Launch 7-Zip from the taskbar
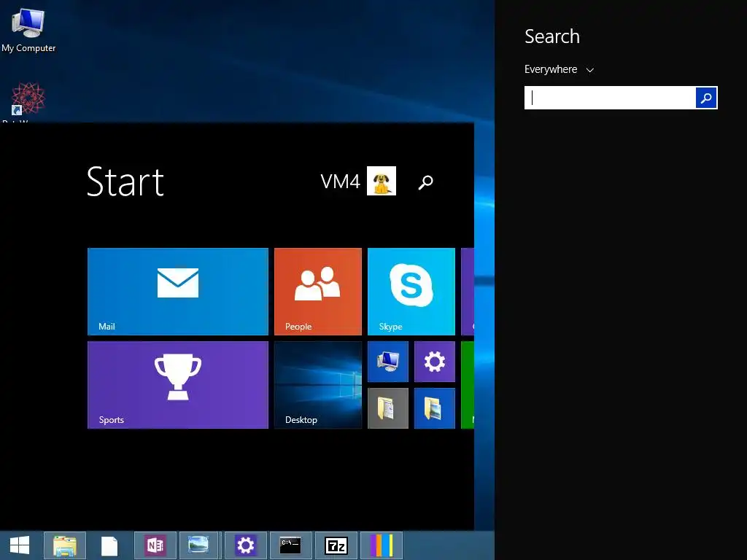The height and width of the screenshot is (560, 747). point(336,545)
